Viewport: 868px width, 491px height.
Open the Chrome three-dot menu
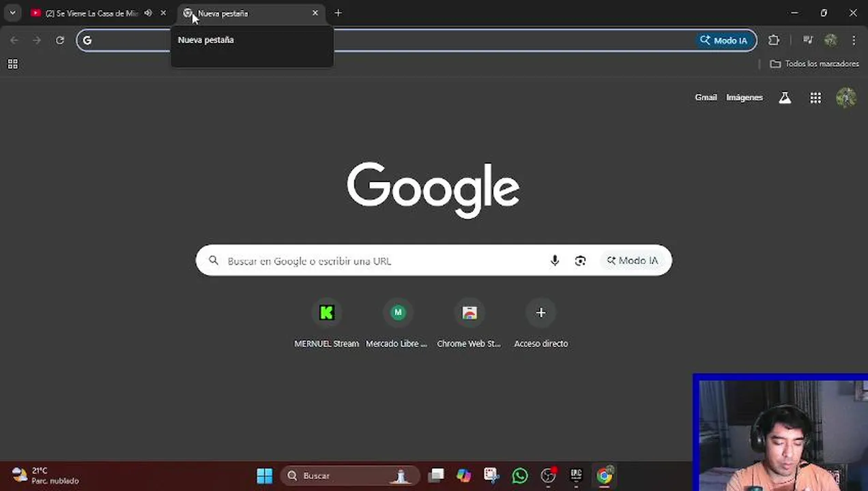pyautogui.click(x=854, y=40)
